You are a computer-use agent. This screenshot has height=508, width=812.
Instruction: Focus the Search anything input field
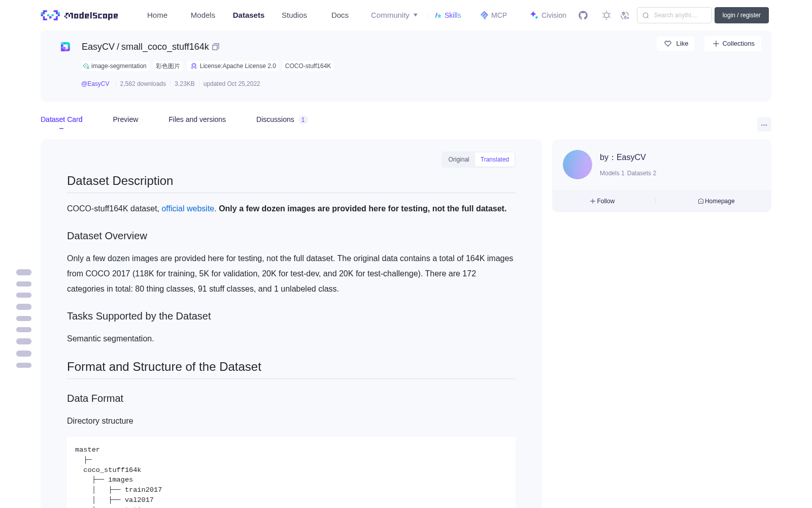click(675, 15)
